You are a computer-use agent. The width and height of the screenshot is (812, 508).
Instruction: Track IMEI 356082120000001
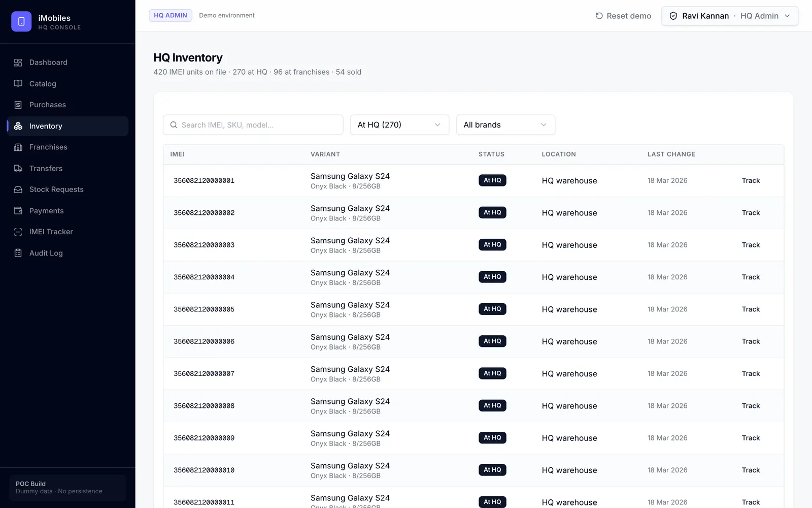coord(751,181)
